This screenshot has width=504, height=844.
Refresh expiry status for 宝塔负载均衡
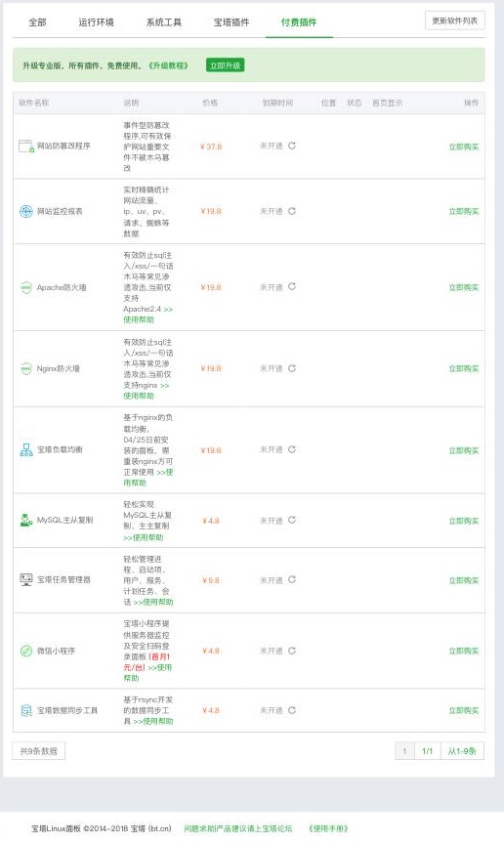[x=292, y=449]
